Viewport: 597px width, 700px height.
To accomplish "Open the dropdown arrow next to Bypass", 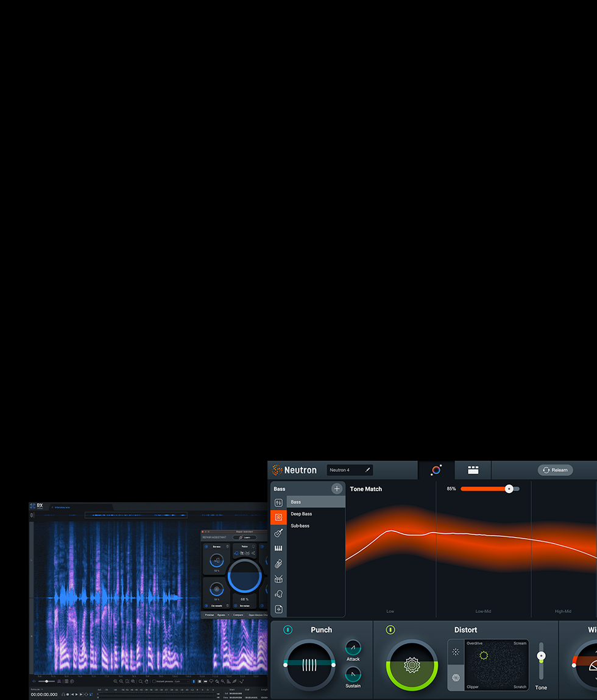I will coord(228,615).
